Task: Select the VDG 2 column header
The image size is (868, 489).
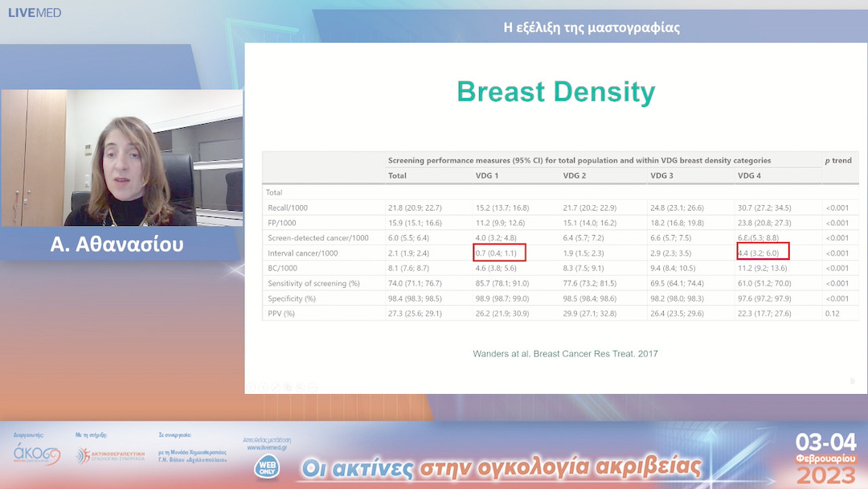Action: click(575, 175)
